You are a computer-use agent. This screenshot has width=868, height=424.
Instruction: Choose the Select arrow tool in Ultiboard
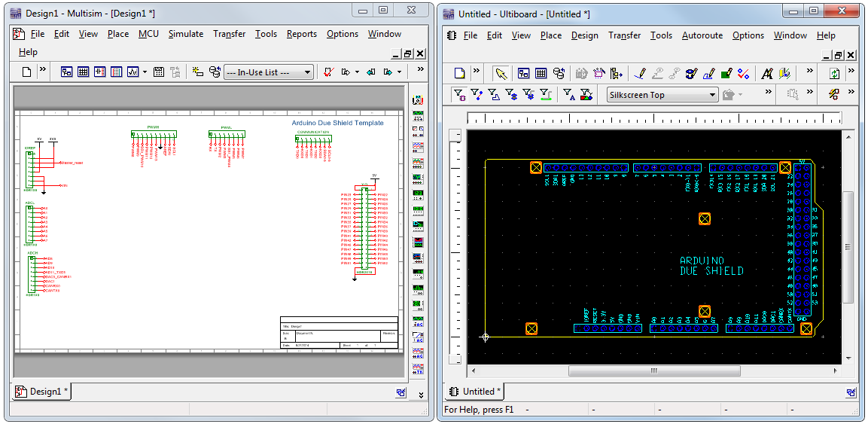[501, 73]
